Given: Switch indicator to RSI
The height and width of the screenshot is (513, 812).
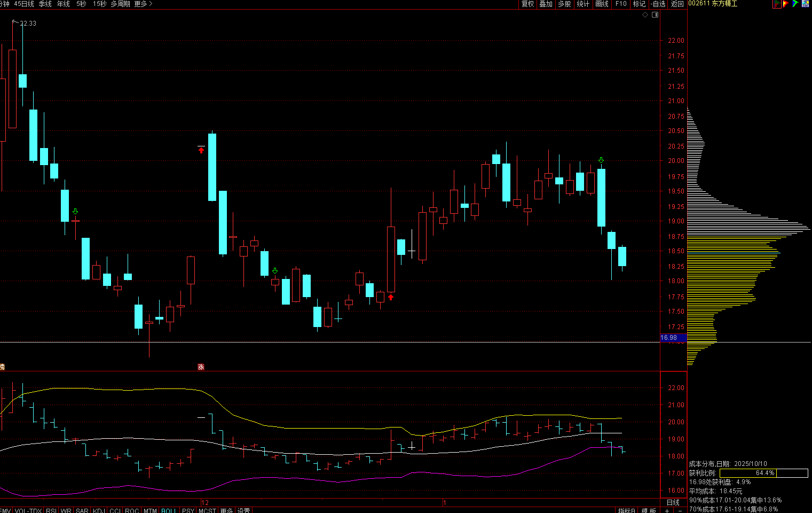Looking at the screenshot, I should click(x=51, y=510).
